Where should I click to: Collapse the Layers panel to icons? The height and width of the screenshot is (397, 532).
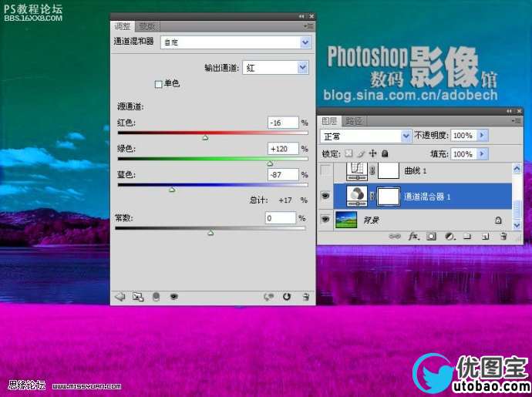(x=510, y=111)
